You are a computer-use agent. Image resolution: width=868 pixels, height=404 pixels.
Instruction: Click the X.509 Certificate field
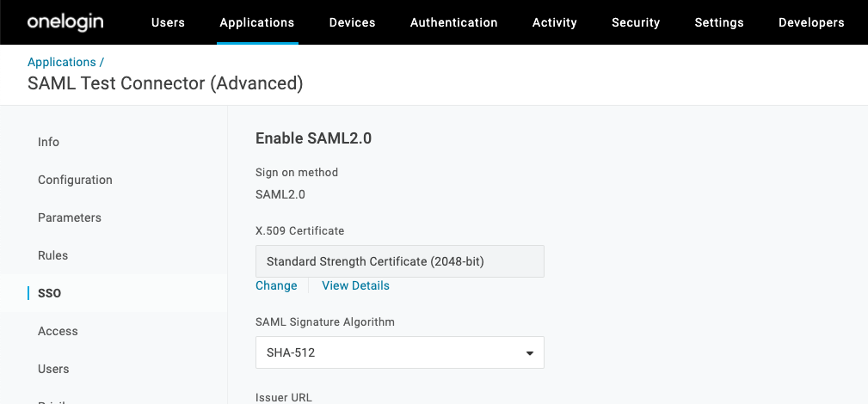pos(399,261)
